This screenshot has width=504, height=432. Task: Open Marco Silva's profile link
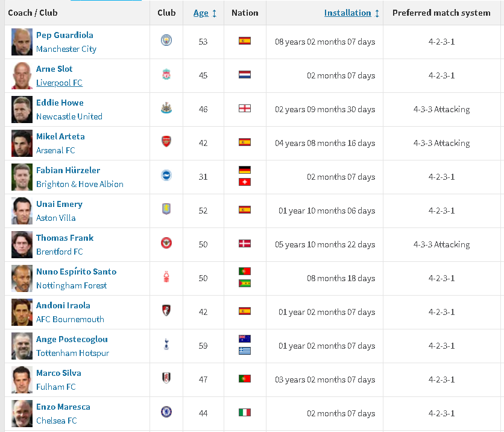[x=58, y=373]
